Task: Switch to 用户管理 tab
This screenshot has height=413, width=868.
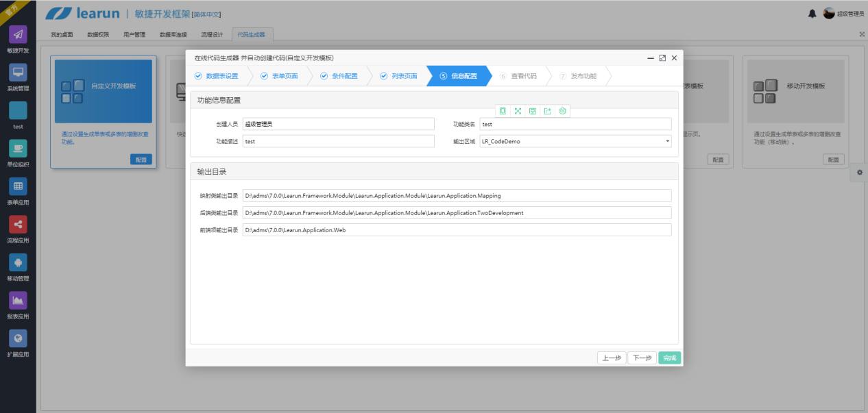Action: point(134,34)
